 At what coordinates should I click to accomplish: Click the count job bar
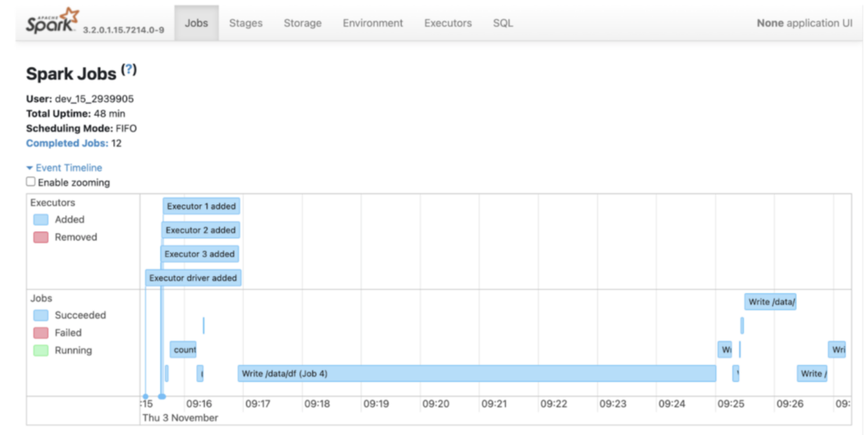184,350
